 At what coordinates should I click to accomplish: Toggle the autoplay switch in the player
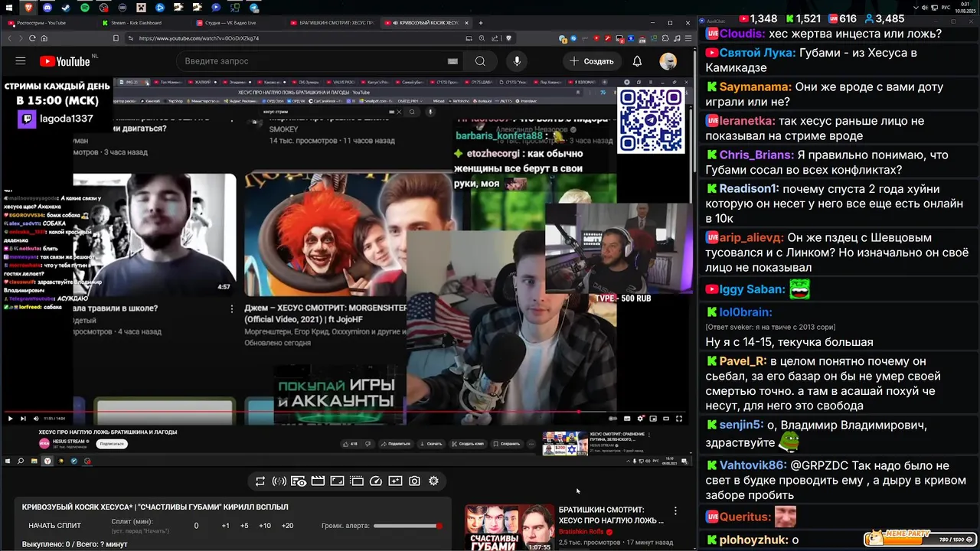pos(612,419)
